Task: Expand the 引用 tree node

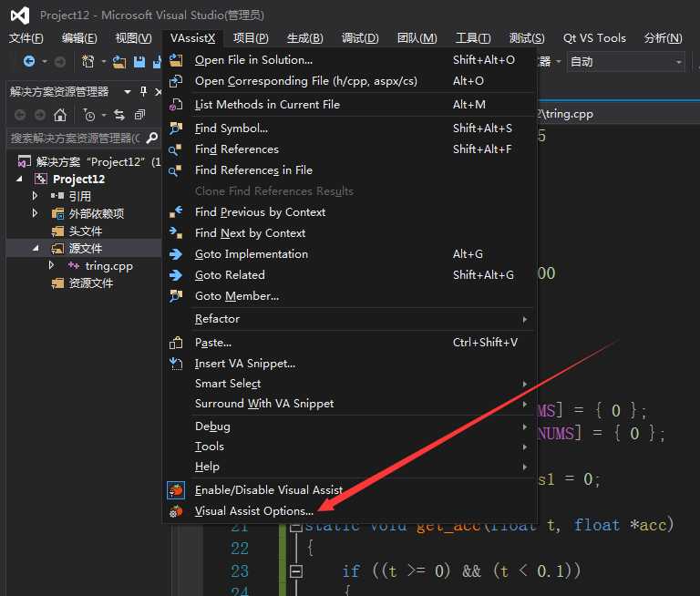Action: point(35,196)
